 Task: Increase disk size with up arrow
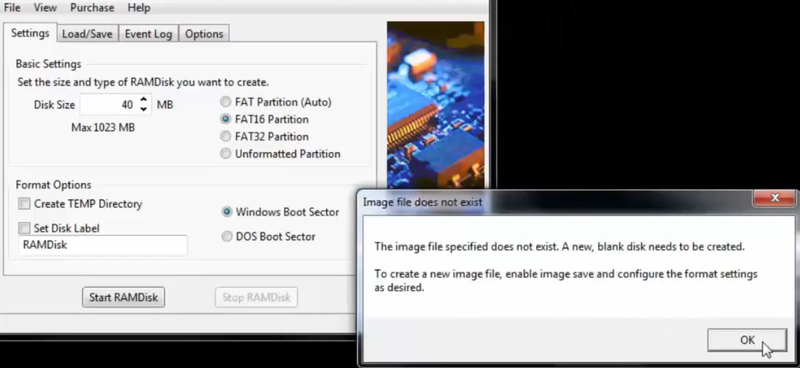tap(144, 100)
